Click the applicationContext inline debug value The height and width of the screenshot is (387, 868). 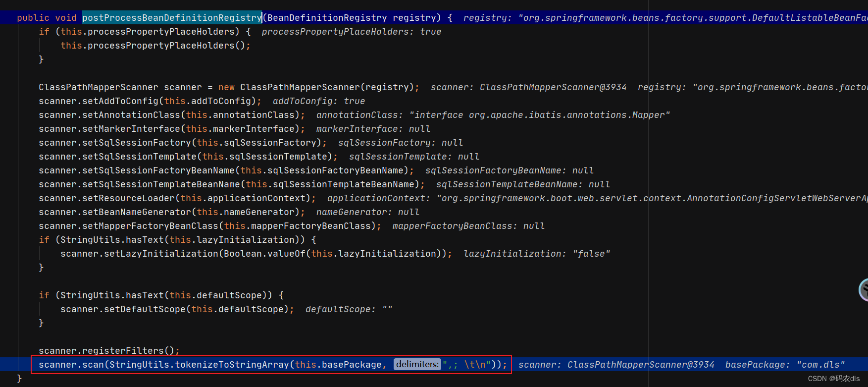pos(597,198)
